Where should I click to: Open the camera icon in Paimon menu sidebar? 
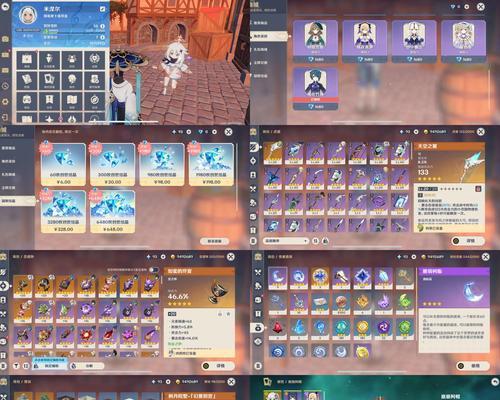pyautogui.click(x=5, y=39)
